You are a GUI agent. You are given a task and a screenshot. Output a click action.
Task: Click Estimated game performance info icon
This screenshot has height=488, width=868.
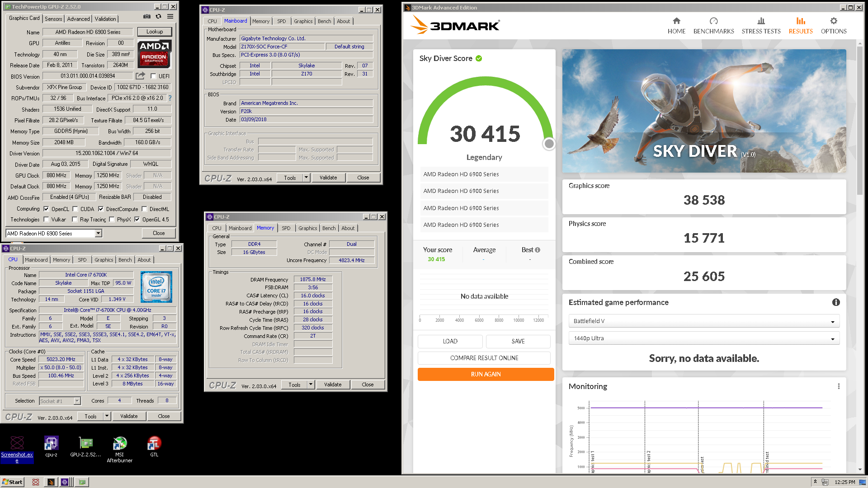pyautogui.click(x=836, y=302)
